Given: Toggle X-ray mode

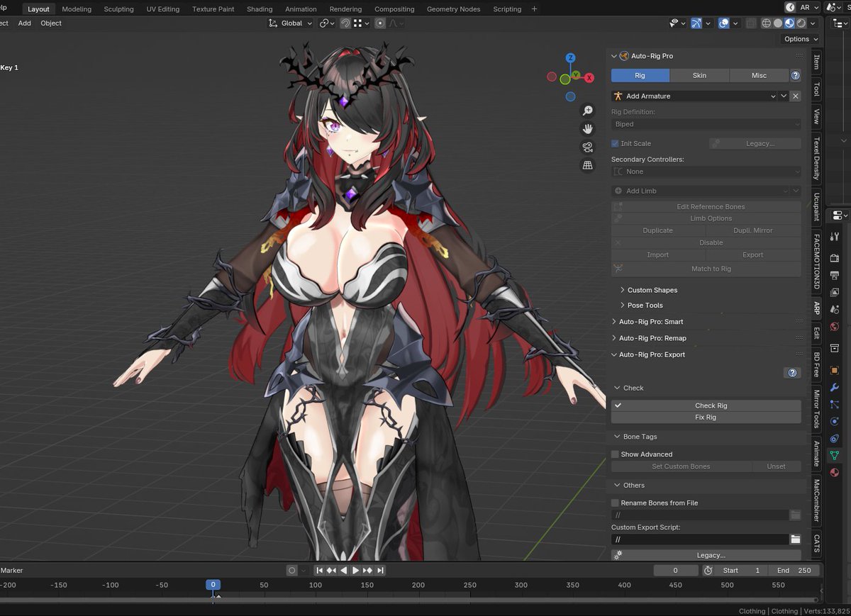Looking at the screenshot, I should point(750,23).
